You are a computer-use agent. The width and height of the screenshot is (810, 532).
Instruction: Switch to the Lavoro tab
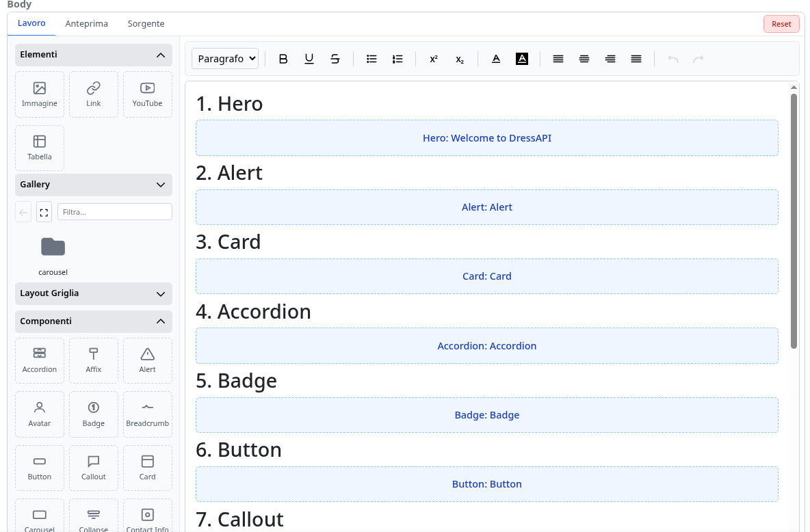(31, 23)
